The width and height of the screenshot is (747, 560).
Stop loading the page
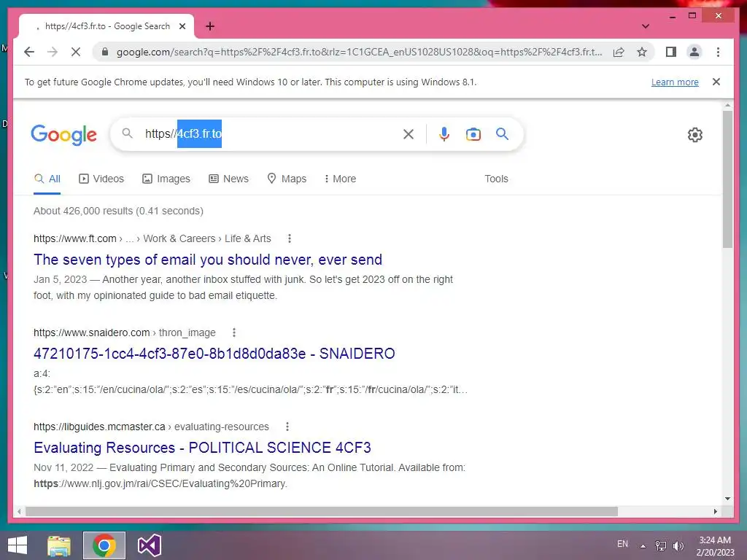pos(76,52)
